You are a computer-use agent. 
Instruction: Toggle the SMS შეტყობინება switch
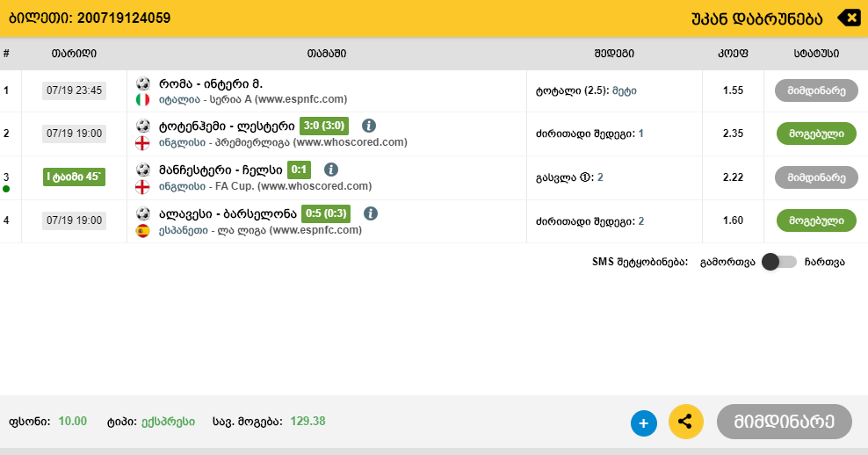coord(779,262)
